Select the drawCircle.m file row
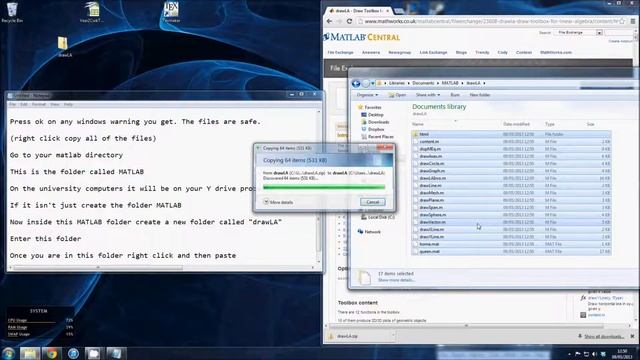This screenshot has width=640, height=360. pos(511,164)
